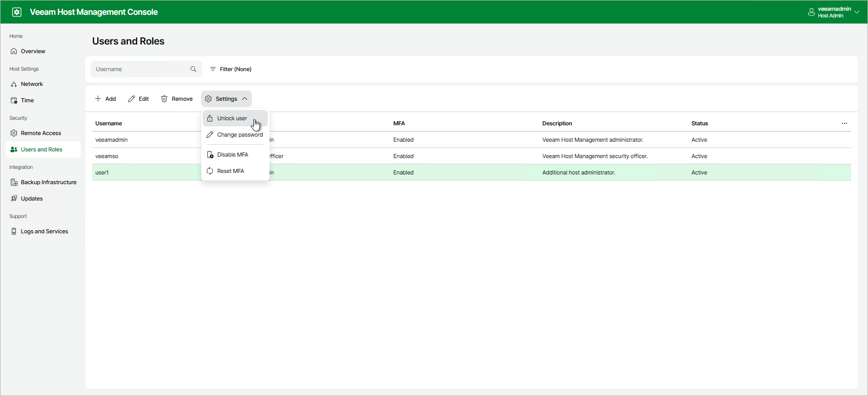Choose Disable MFA from menu
The width and height of the screenshot is (868, 396).
pos(235,155)
